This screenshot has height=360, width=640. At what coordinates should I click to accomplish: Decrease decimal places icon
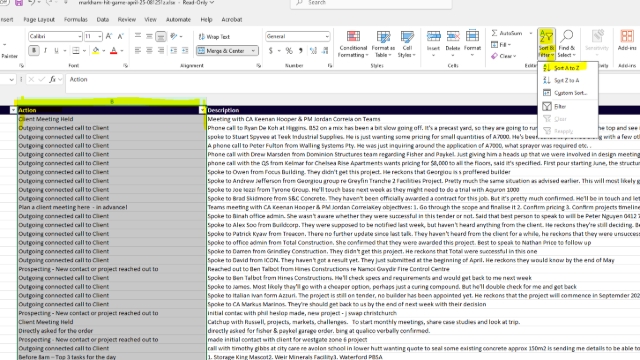point(325,51)
